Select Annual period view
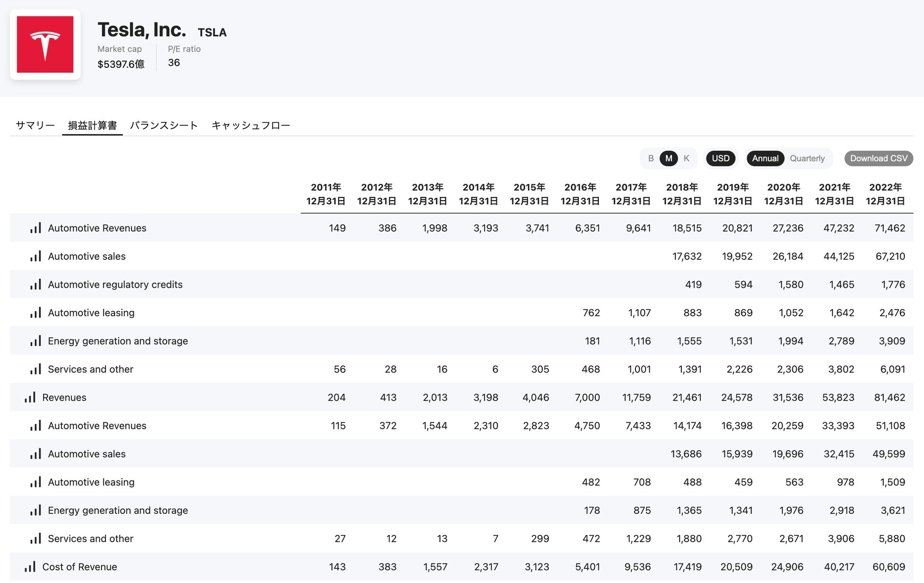924x583 pixels. coord(765,158)
